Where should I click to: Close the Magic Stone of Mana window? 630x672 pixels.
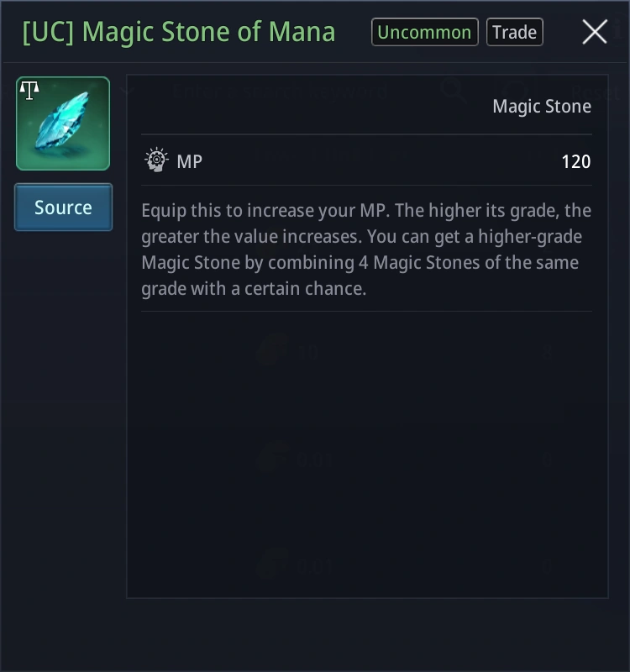coord(595,32)
